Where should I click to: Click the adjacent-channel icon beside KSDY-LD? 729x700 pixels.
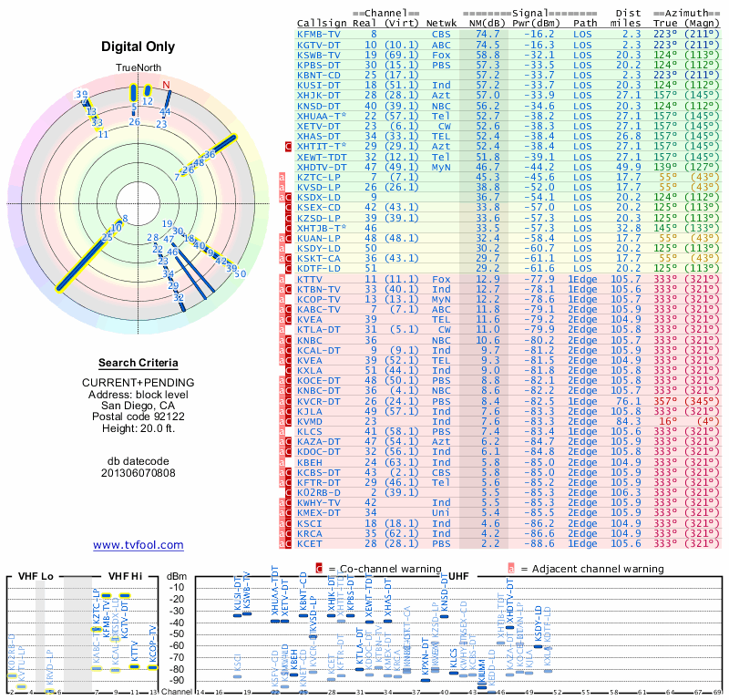point(282,248)
